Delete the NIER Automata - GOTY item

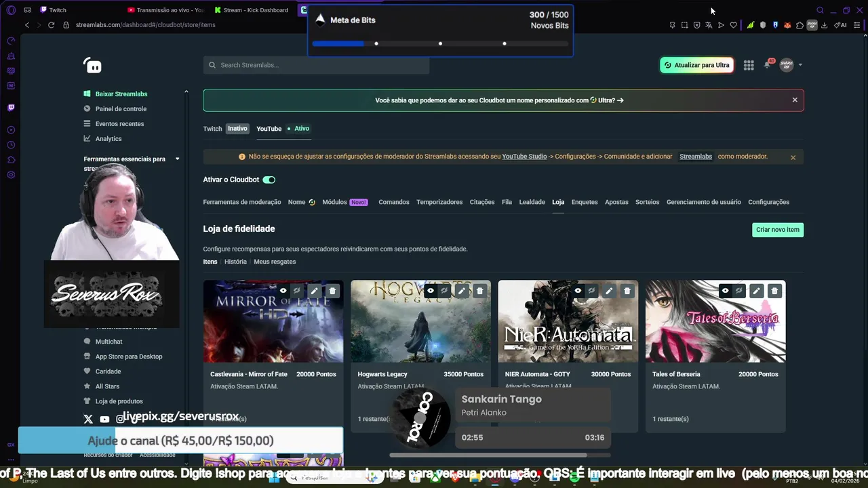pos(627,291)
